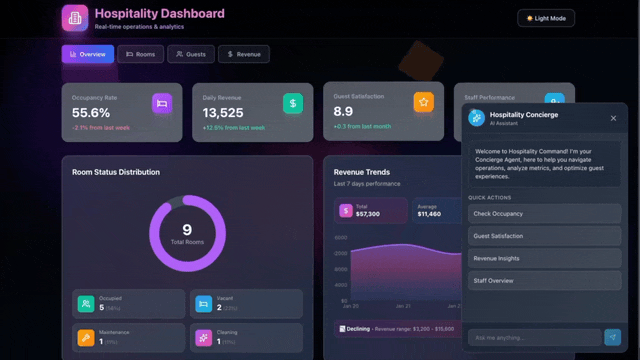Click the Maintenance wrench icon
Screen dimensions: 640x360
86,338
